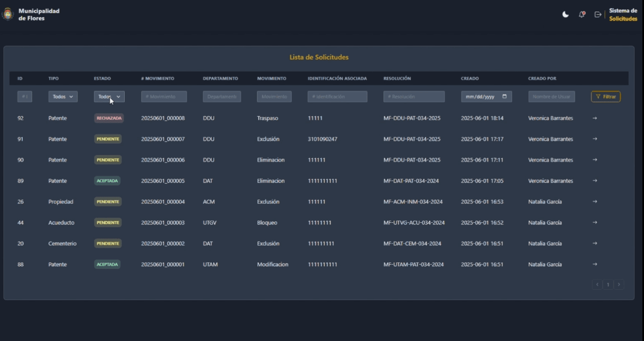Click movement number 20250601_000005
644x341 pixels.
click(163, 181)
